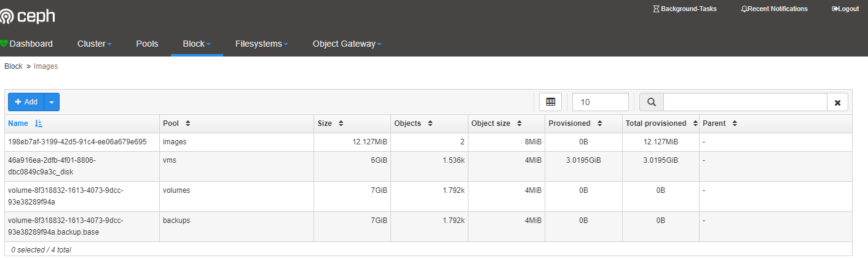Select the volume-8f318832 backup.base image
The image size is (868, 258).
(x=428, y=227)
